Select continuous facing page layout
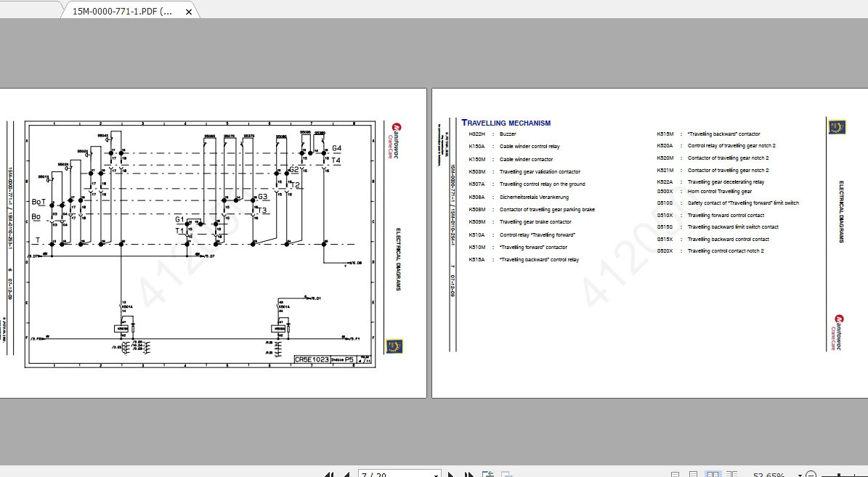Viewport: 868px width, 477px height. click(x=732, y=474)
